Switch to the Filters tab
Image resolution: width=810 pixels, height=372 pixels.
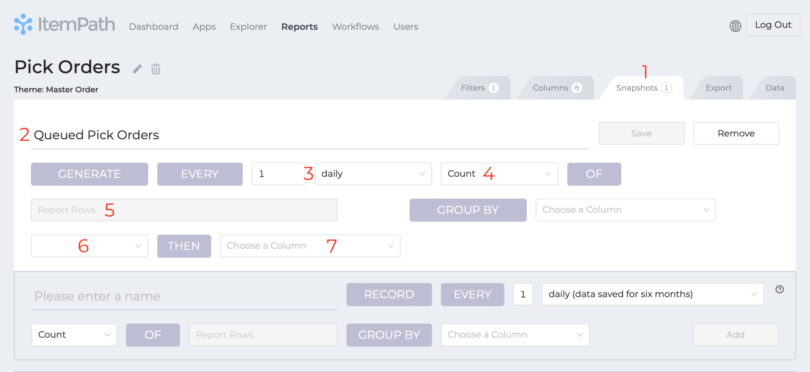[478, 88]
